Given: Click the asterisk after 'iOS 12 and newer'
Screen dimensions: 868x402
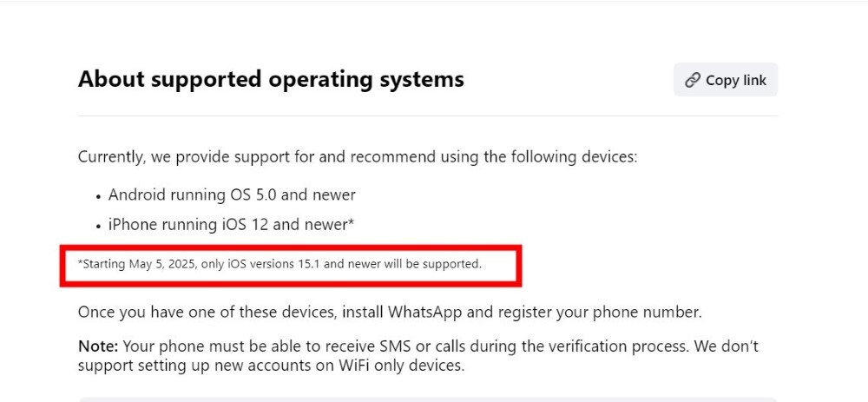Looking at the screenshot, I should (351, 223).
